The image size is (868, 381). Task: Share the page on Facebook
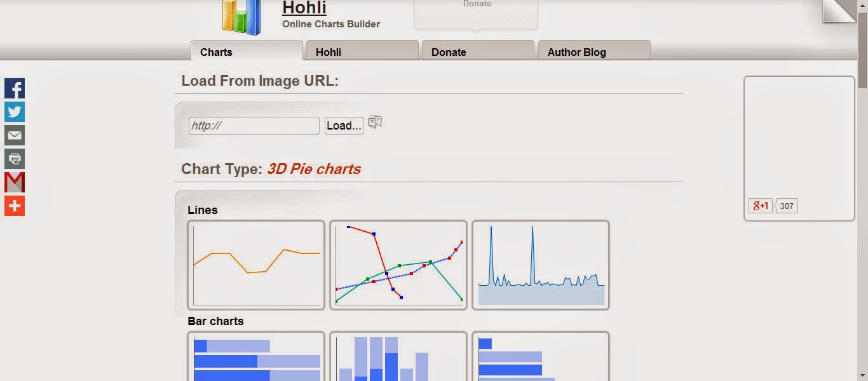(14, 88)
